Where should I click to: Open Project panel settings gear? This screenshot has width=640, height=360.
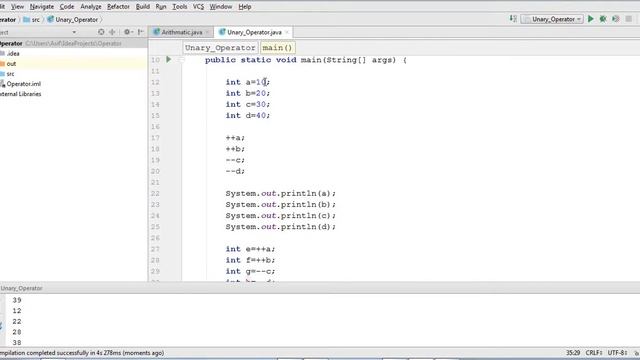tap(128, 32)
